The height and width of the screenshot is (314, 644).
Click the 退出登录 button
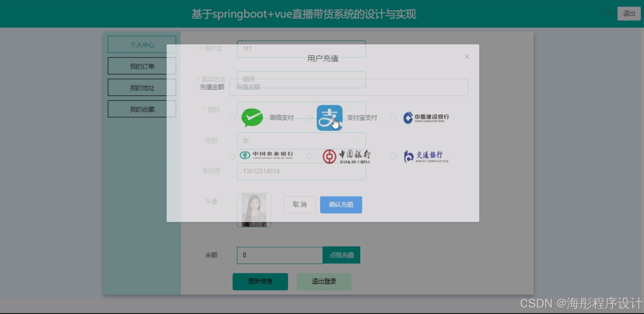[324, 281]
